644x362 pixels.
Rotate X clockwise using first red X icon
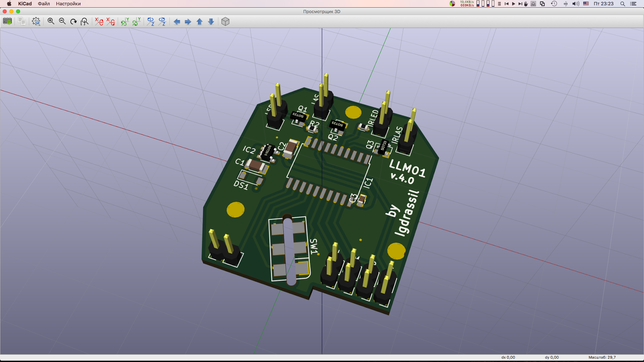click(99, 21)
